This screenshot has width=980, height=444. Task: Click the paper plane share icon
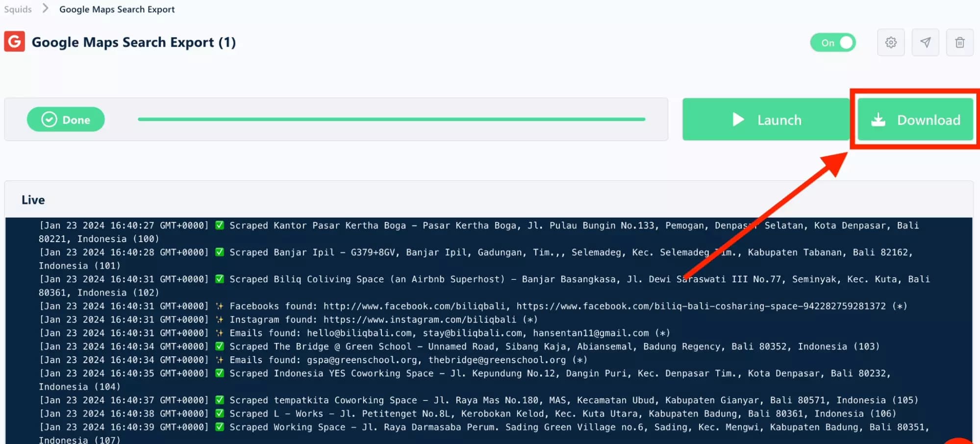coord(925,43)
